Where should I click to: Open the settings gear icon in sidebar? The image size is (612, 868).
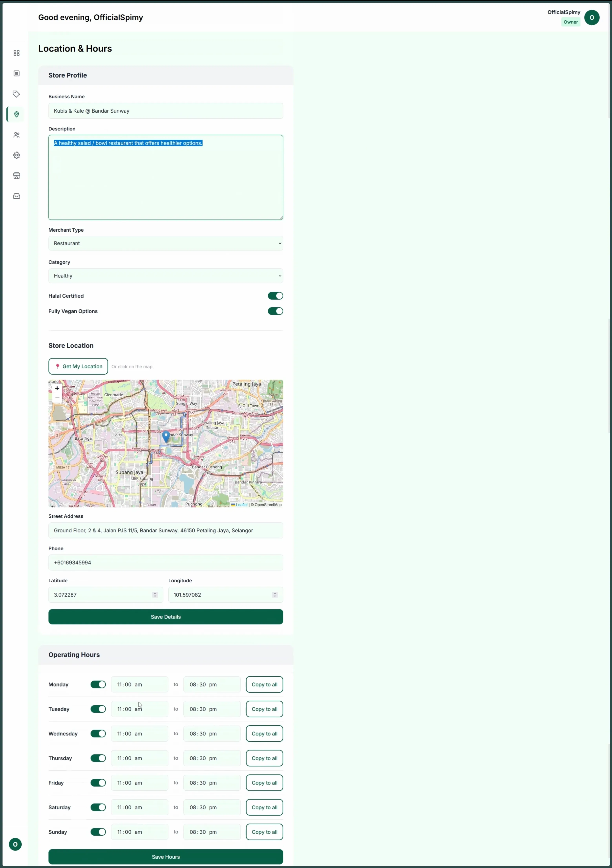coord(17,155)
